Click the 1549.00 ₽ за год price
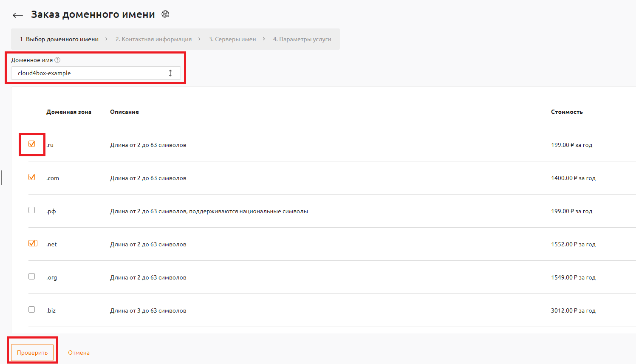This screenshot has height=364, width=636. click(573, 277)
